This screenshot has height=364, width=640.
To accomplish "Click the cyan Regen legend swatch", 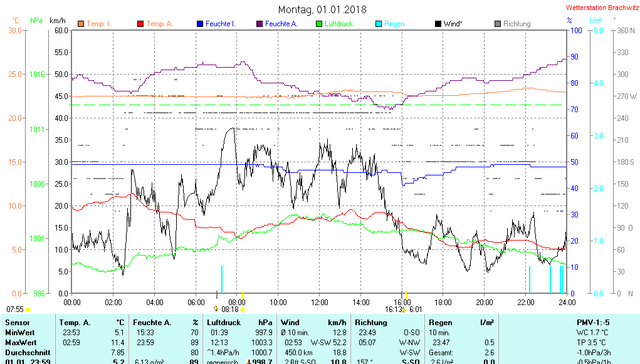I will tap(378, 24).
